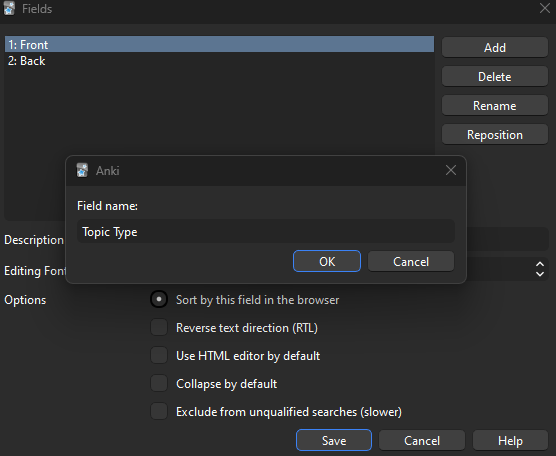
Task: Close the Anki field name dialog
Action: [x=451, y=171]
